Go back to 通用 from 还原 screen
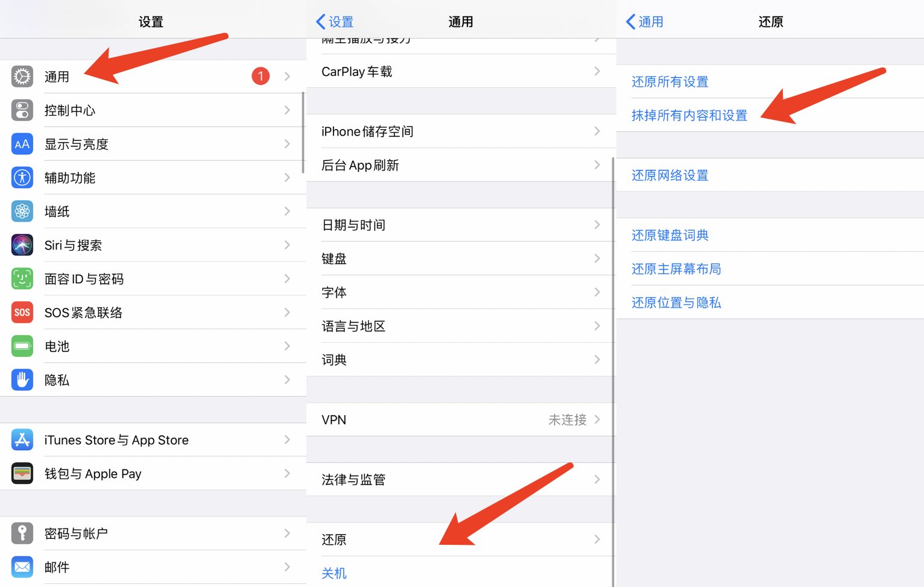Viewport: 924px width, 587px height. click(x=645, y=22)
